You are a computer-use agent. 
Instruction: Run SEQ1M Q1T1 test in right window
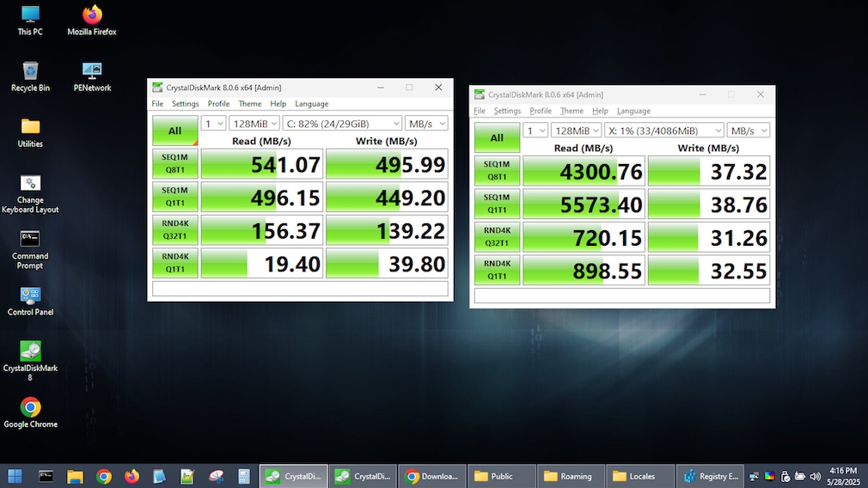(x=497, y=204)
